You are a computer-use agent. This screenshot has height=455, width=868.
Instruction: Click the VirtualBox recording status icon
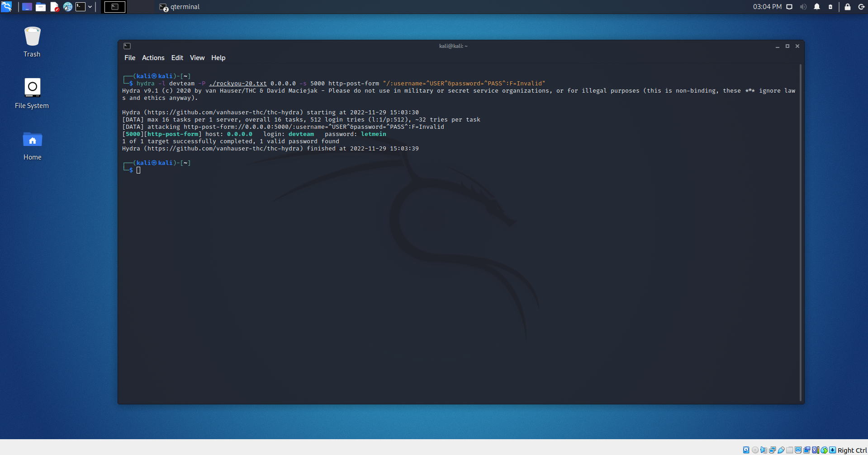(807, 450)
